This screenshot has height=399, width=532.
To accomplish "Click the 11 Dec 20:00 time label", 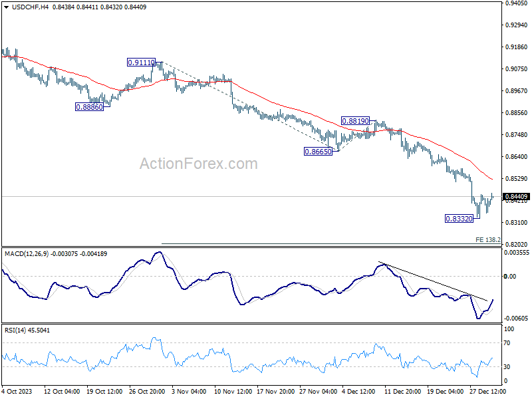I will pyautogui.click(x=403, y=392).
